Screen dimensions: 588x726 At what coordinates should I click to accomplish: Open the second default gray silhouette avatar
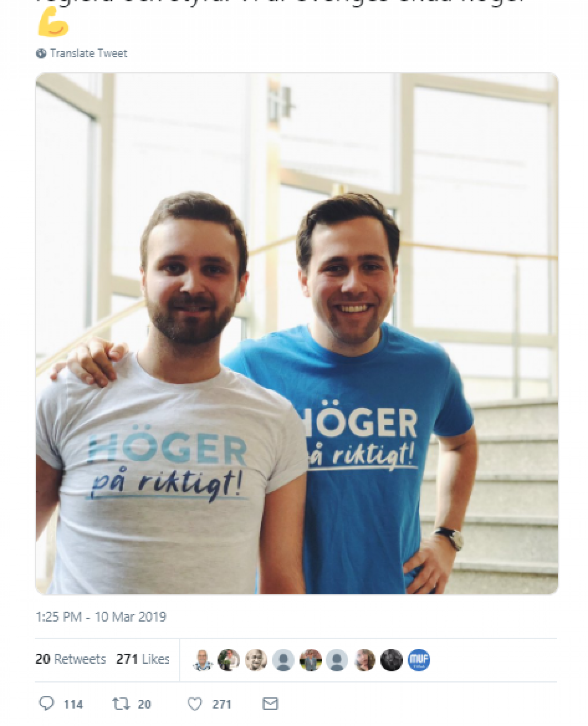(x=337, y=659)
